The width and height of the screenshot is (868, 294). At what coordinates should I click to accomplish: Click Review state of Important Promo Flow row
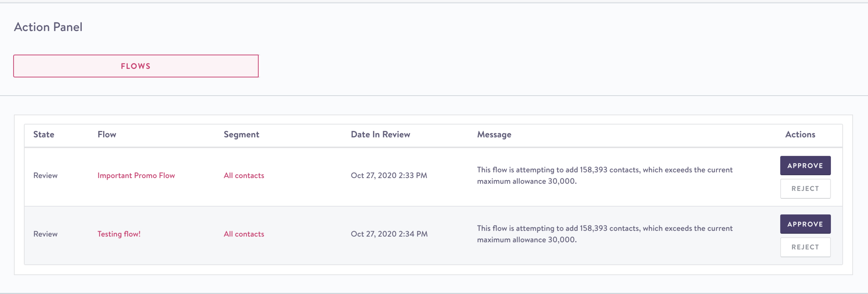(x=45, y=175)
